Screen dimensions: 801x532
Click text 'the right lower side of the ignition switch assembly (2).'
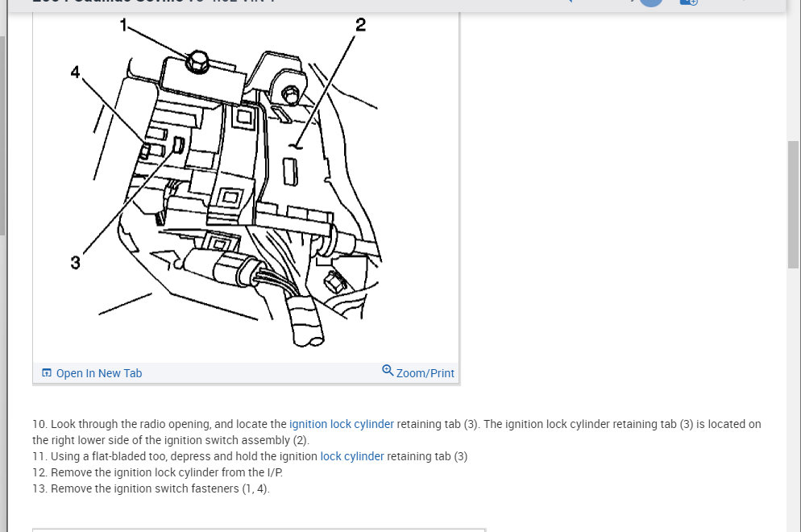(x=171, y=440)
